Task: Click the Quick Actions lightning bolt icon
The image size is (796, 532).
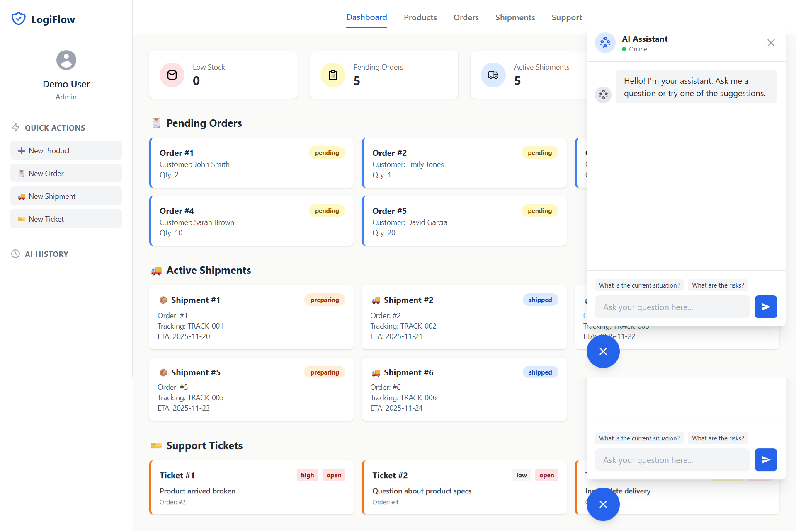Action: pos(15,128)
